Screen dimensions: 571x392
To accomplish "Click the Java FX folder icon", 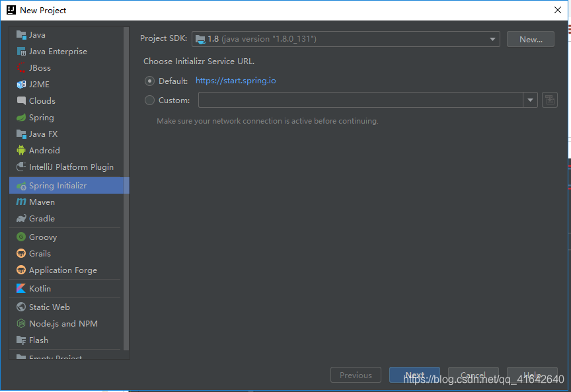I will pos(21,134).
